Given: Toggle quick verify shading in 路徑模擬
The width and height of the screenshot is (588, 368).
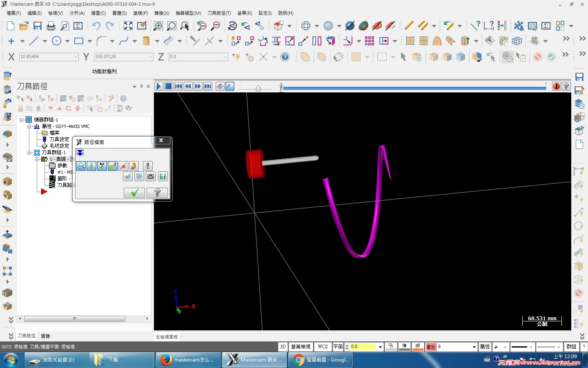Looking at the screenshot, I should click(x=134, y=166).
